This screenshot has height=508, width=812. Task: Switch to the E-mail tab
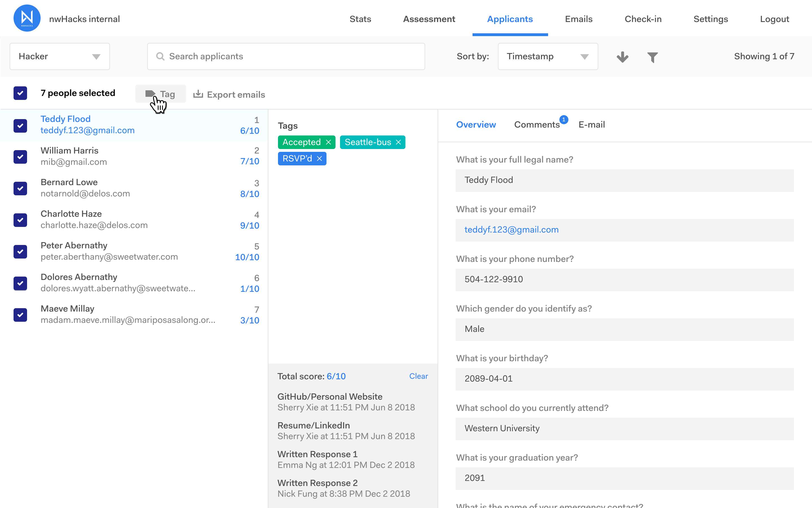592,125
